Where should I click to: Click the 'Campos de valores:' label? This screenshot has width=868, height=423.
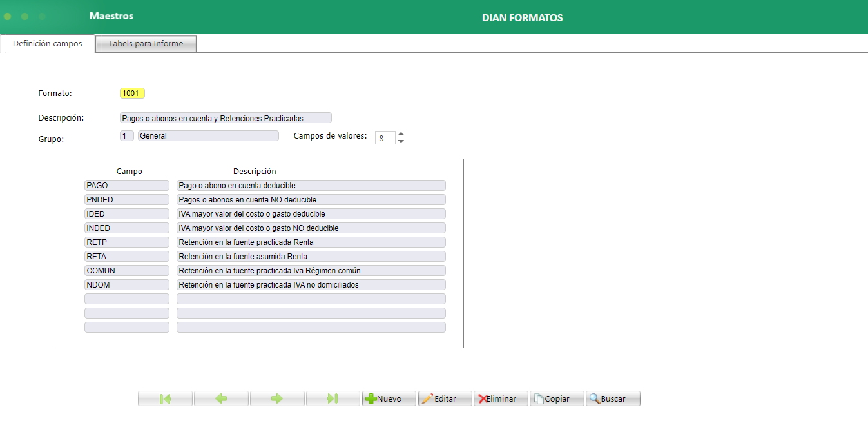[x=331, y=136]
